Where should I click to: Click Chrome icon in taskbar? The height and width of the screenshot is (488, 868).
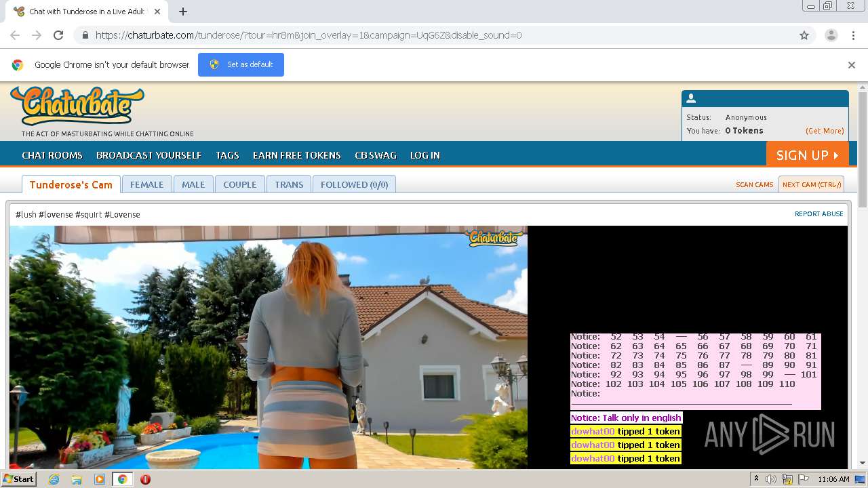tap(122, 479)
